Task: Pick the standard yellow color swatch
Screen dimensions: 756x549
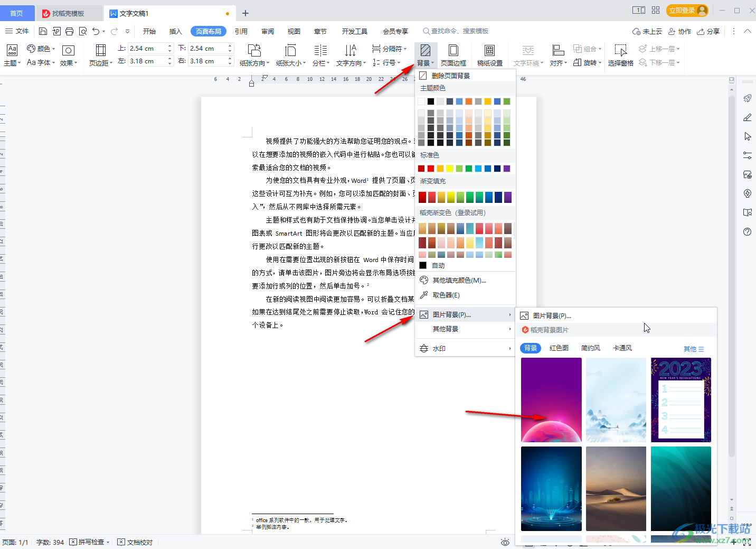Action: click(449, 169)
